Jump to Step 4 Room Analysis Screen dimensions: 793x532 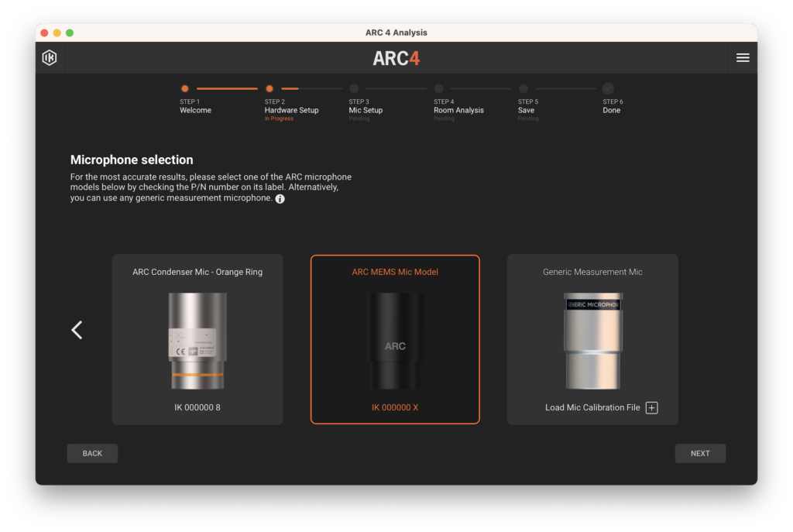[438, 89]
